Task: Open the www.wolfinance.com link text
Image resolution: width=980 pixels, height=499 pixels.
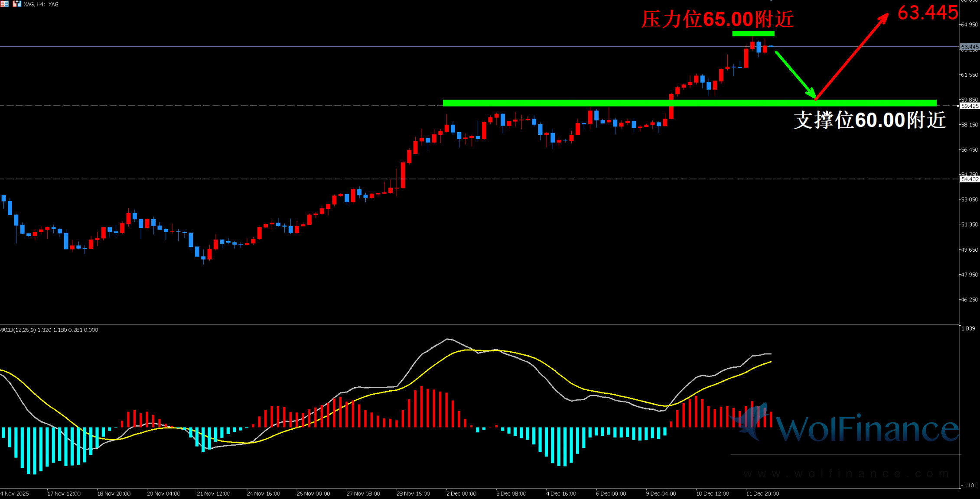Action: click(845, 474)
